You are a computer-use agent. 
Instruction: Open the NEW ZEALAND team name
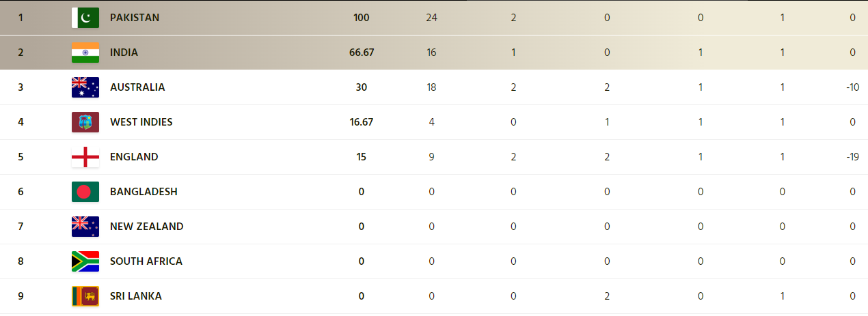[147, 227]
